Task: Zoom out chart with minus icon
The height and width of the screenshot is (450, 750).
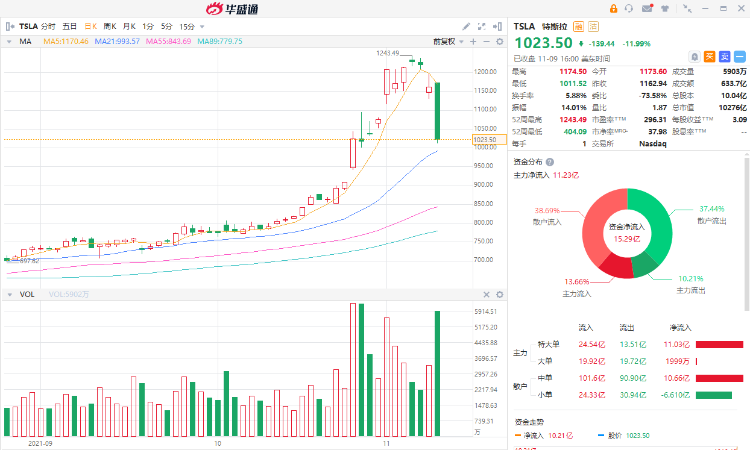Action: coord(486,42)
